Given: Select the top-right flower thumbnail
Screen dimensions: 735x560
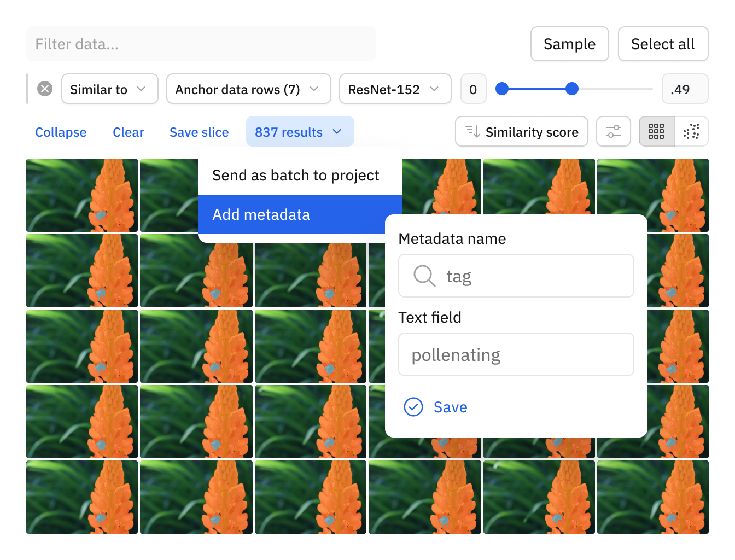Looking at the screenshot, I should (x=653, y=195).
